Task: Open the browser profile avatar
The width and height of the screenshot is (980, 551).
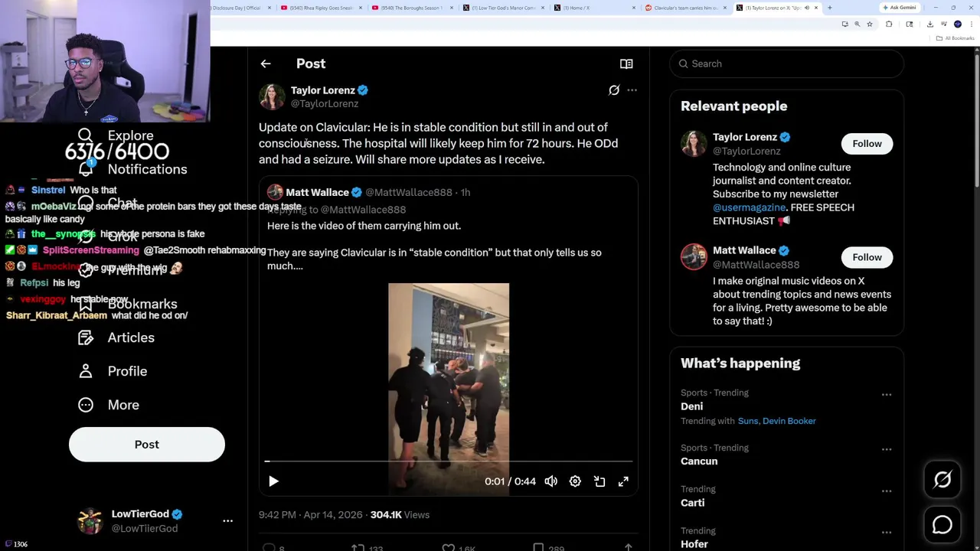Action: point(958,24)
